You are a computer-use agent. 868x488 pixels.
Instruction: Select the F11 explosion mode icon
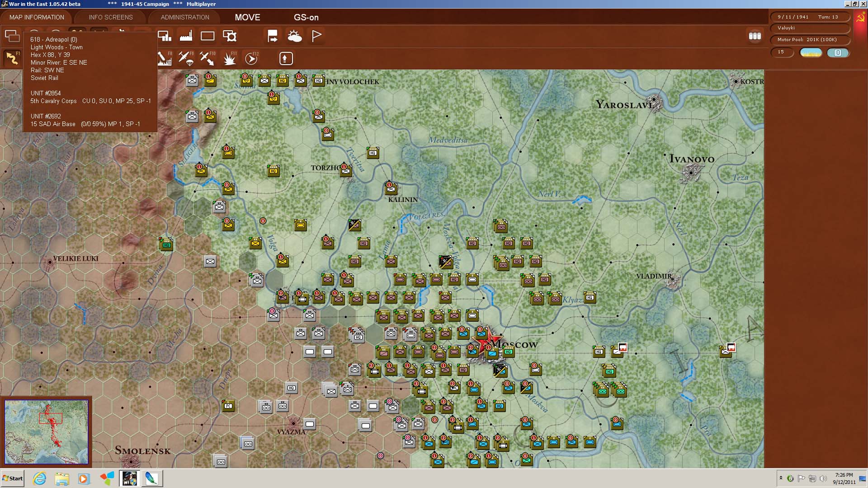point(230,58)
